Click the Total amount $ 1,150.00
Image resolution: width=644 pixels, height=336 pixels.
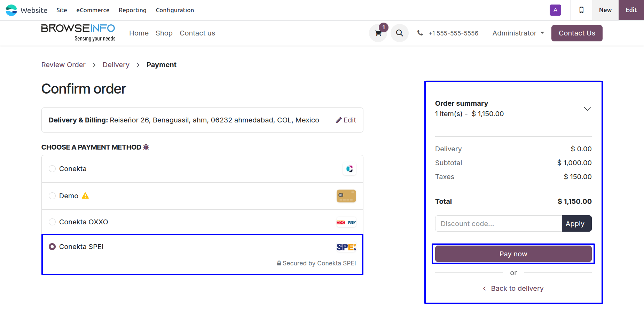[575, 201]
